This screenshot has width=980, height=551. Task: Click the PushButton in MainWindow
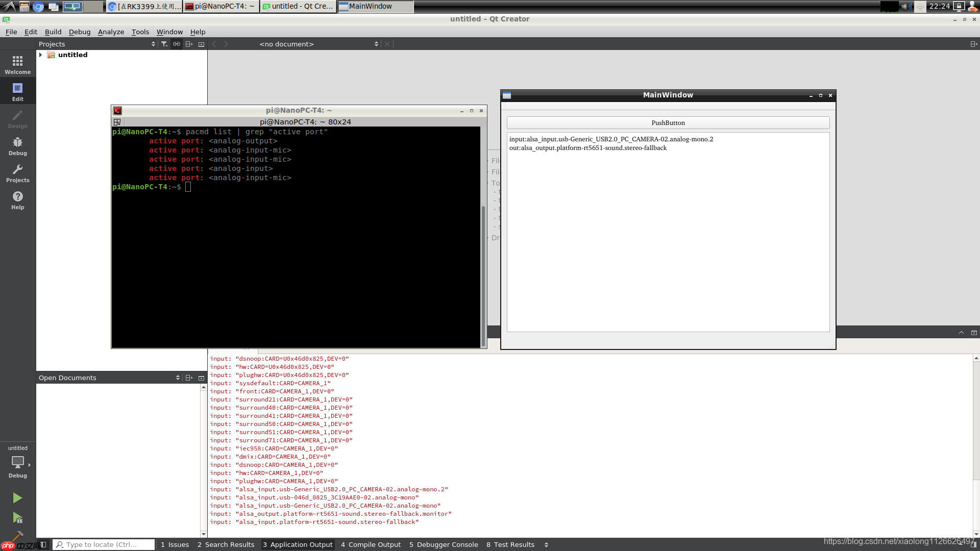click(x=668, y=122)
